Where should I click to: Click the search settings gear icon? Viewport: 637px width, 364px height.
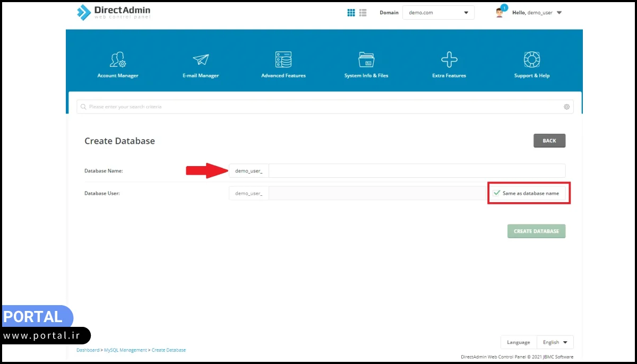[x=566, y=107]
